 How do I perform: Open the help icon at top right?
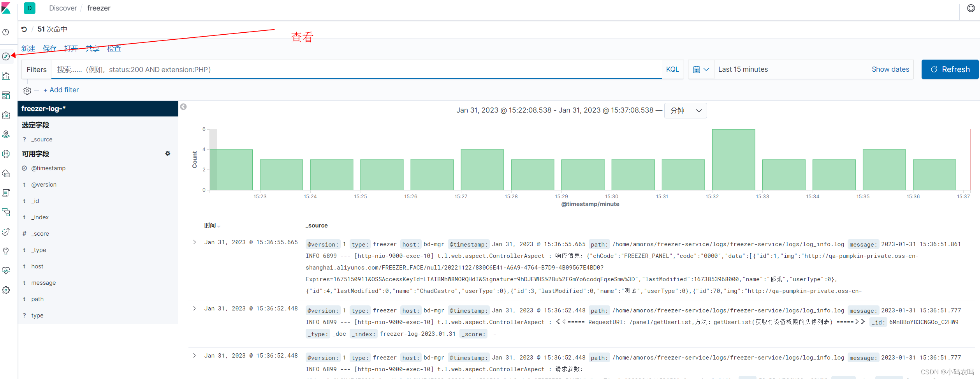point(971,8)
